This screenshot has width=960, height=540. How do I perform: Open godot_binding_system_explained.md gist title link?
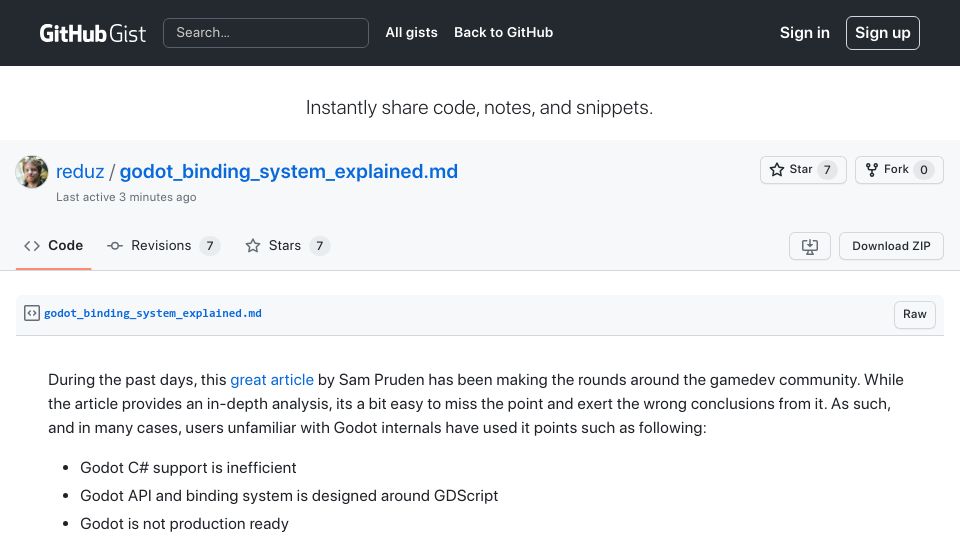(288, 171)
